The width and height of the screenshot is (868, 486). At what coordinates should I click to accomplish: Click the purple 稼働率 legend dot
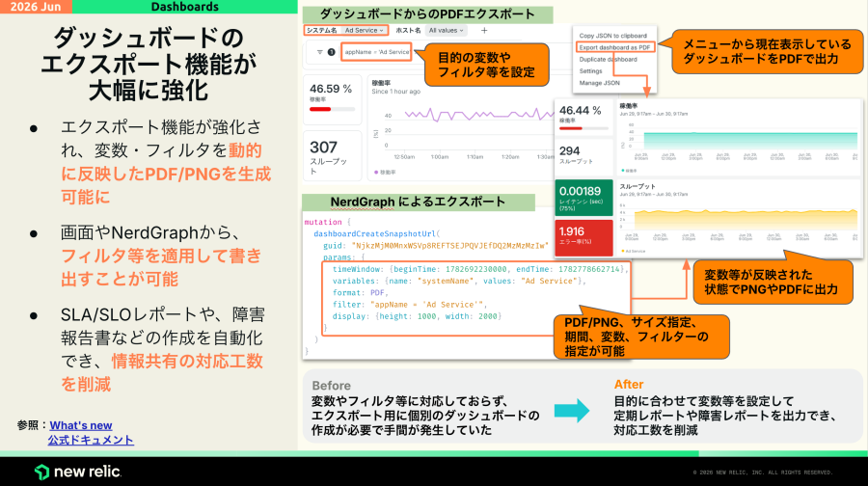point(376,173)
